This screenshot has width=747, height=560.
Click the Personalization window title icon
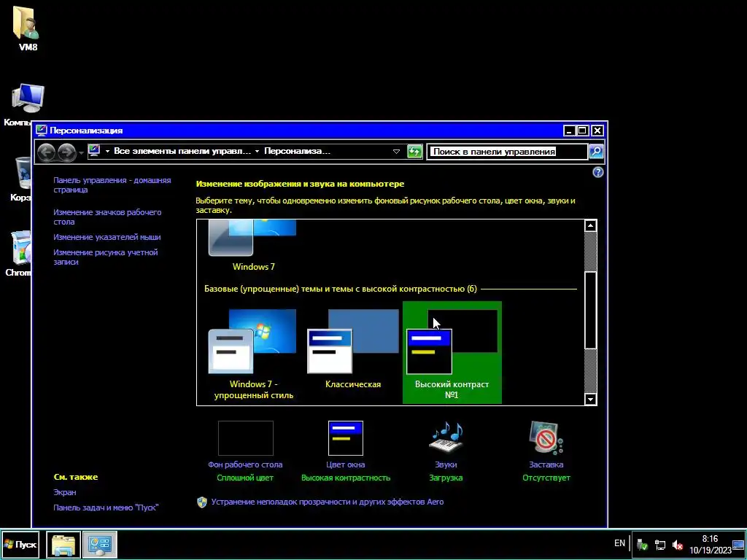(42, 131)
